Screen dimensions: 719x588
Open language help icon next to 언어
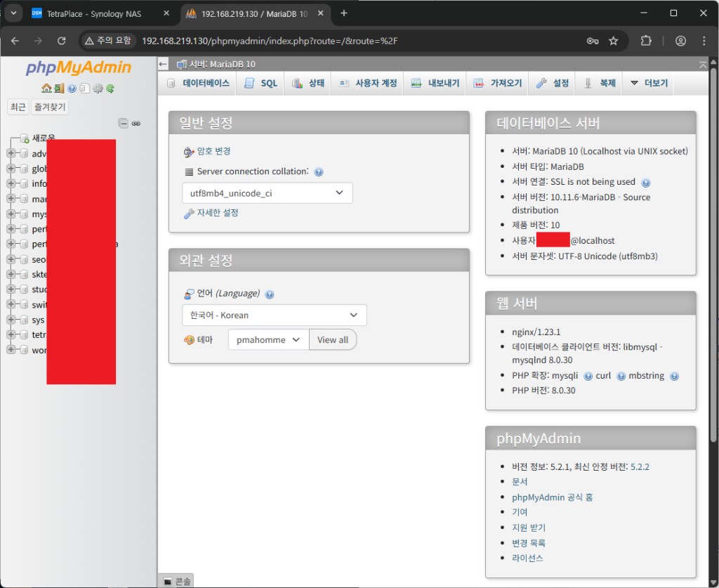[x=270, y=294]
